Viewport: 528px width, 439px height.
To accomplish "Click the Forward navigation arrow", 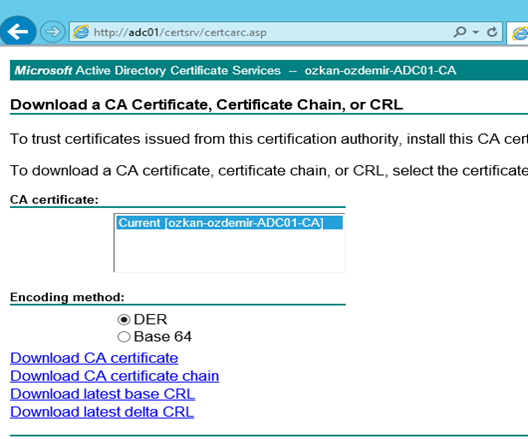I will (x=53, y=32).
